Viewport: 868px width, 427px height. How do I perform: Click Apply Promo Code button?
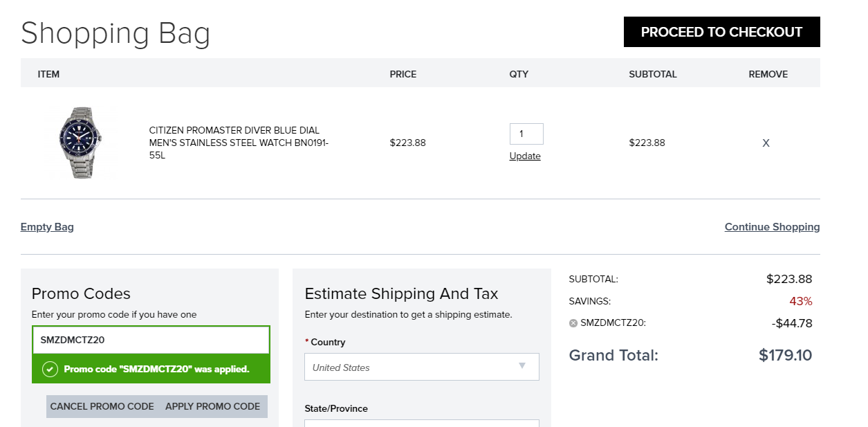point(213,406)
